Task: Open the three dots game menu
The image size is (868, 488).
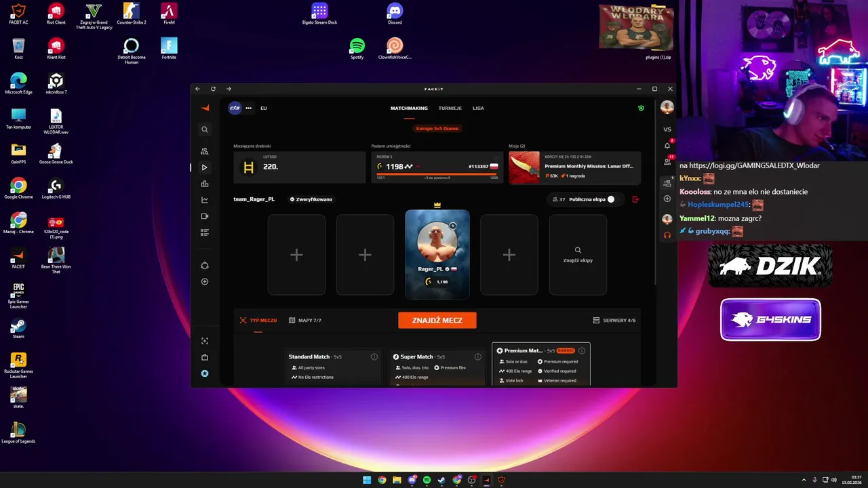Action: point(249,108)
